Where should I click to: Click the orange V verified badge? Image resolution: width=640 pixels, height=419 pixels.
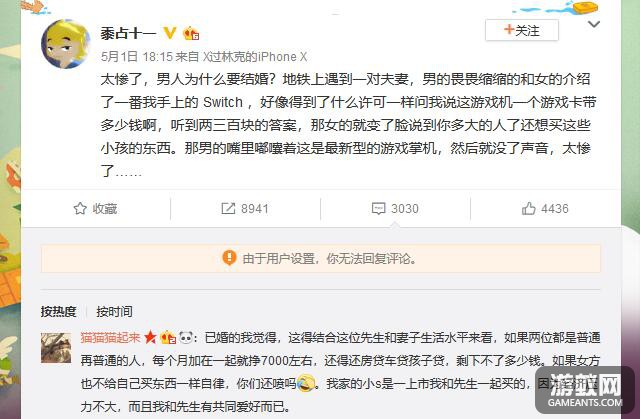coord(169,32)
